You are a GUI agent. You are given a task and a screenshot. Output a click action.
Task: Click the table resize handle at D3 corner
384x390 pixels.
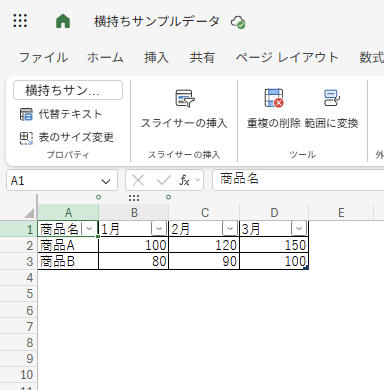point(307,267)
